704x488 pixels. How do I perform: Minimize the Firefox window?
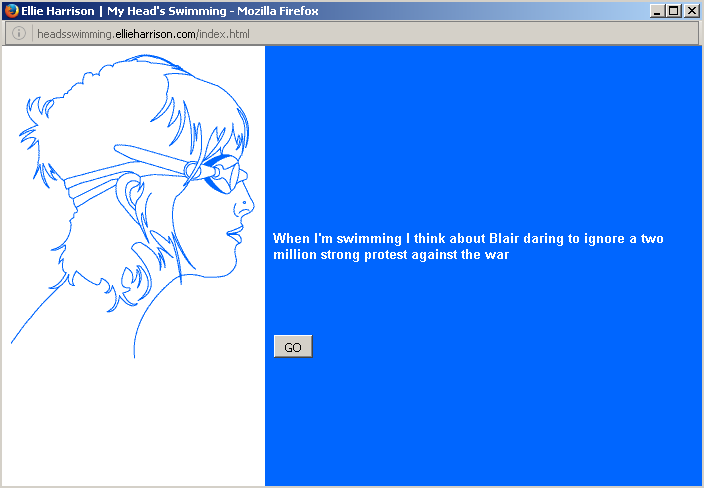point(657,11)
